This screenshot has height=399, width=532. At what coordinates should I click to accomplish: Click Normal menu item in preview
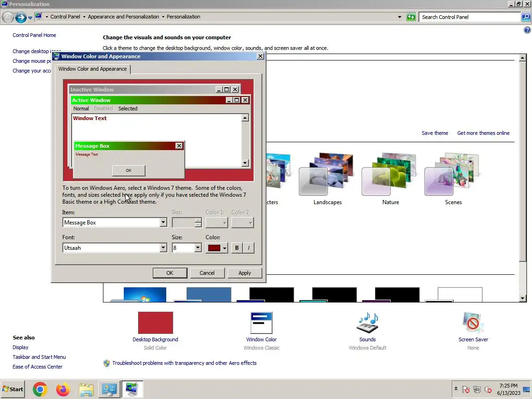coord(81,109)
